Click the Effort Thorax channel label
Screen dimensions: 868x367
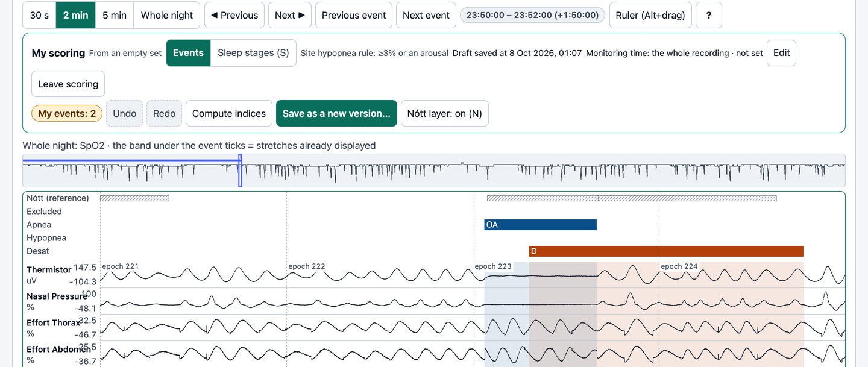click(53, 322)
